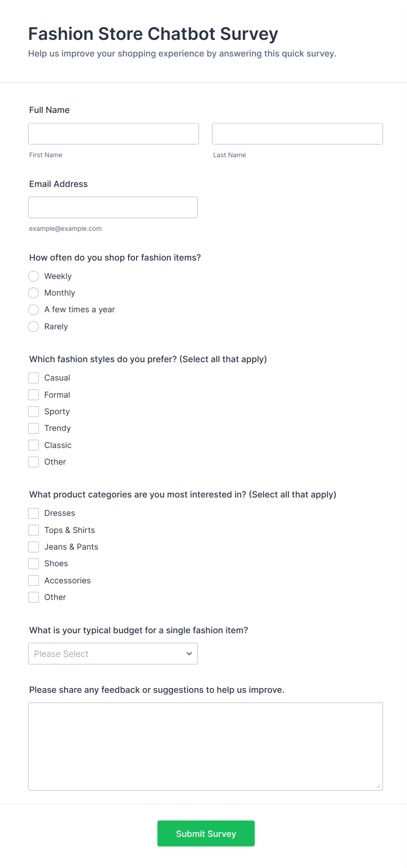Select Tops & Shirts checkbox

coord(34,530)
